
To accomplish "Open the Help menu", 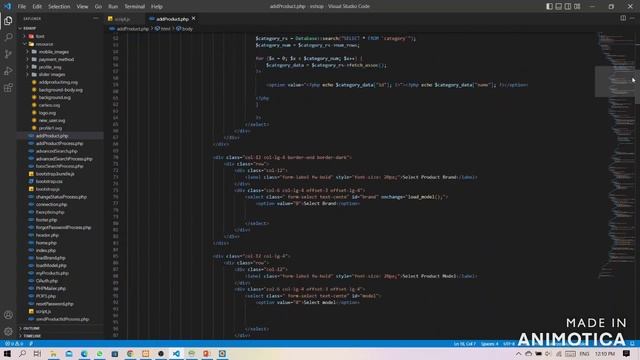I will coord(157,7).
